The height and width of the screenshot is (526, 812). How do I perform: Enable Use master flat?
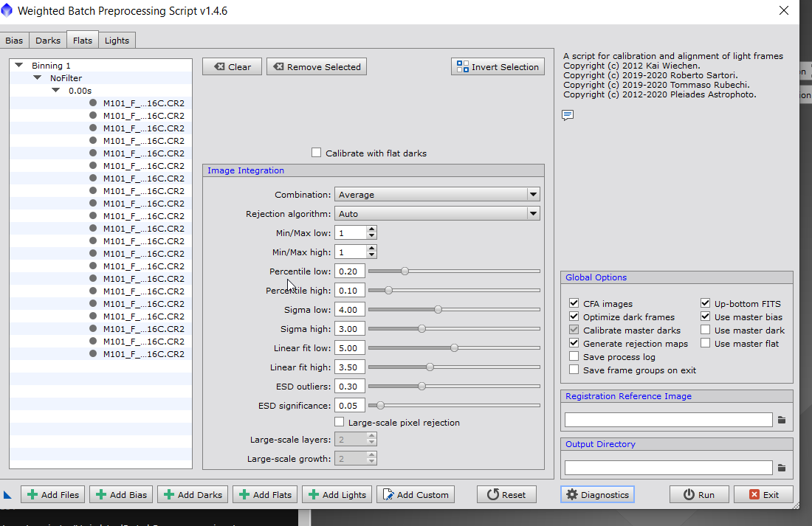705,343
